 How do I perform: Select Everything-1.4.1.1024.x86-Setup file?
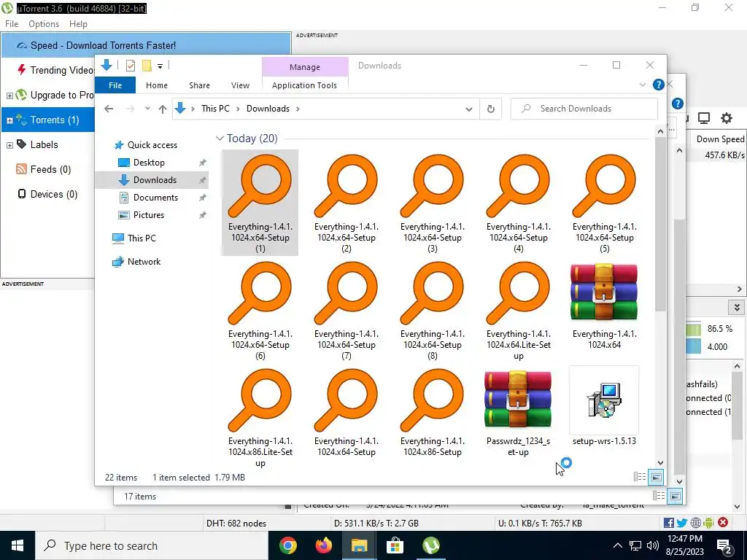tap(432, 413)
